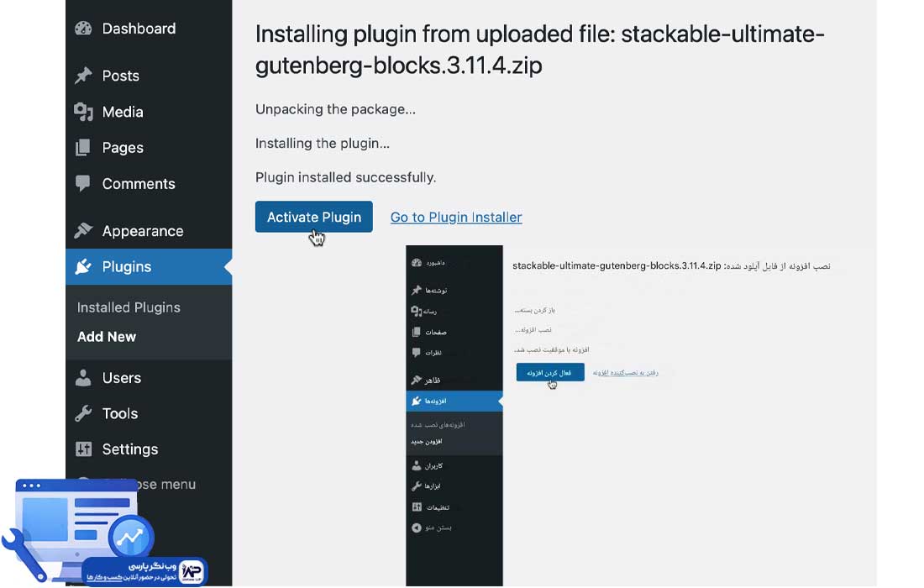
Task: Click the Posts pushpin icon
Action: click(84, 76)
